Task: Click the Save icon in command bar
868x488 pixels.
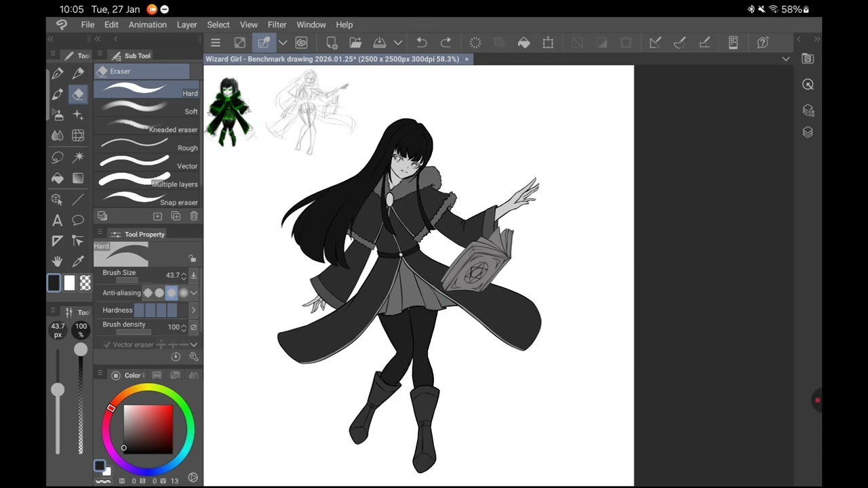Action: point(380,43)
